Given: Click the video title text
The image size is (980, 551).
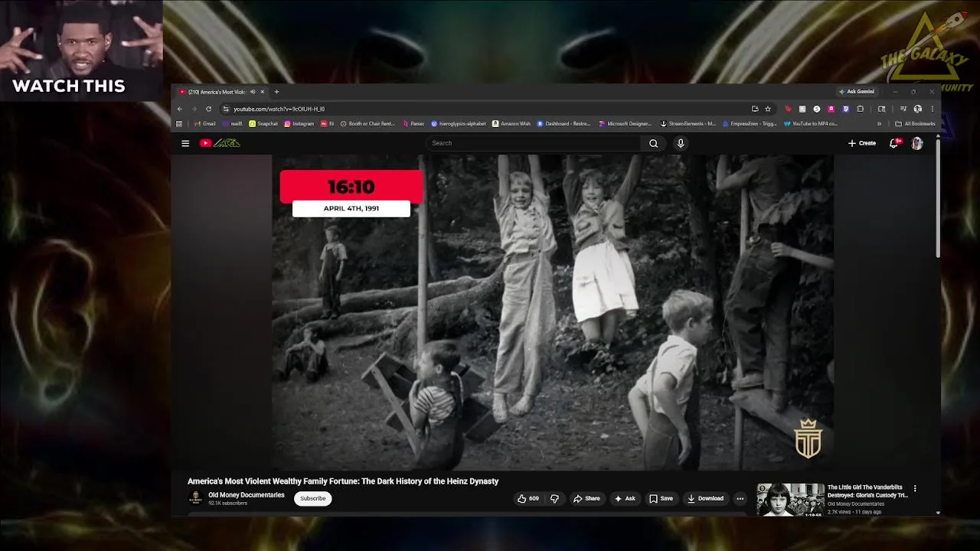Looking at the screenshot, I should 343,481.
